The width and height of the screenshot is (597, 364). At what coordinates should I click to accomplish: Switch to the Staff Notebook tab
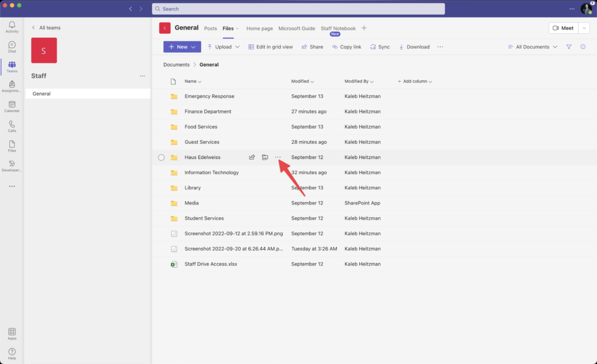(338, 29)
